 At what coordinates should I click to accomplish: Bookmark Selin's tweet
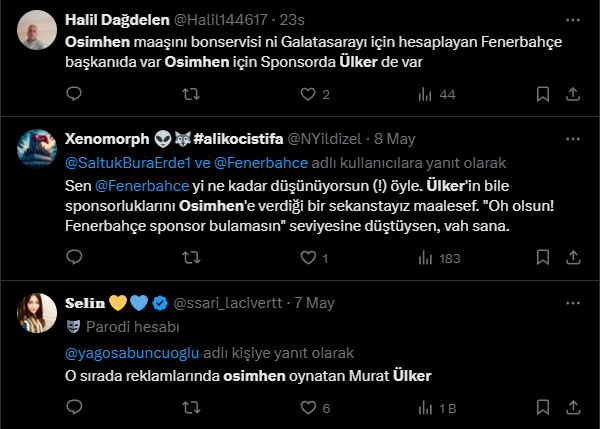543,408
